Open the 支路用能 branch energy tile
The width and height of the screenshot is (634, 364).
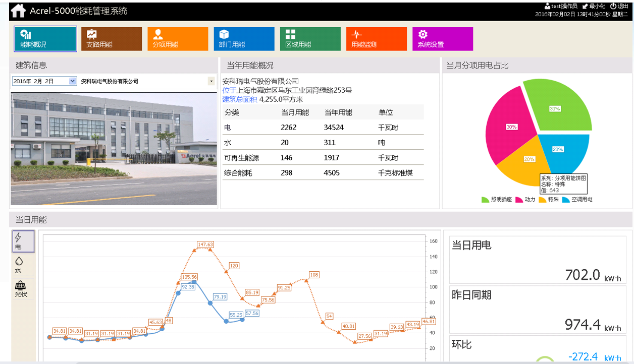[112, 39]
